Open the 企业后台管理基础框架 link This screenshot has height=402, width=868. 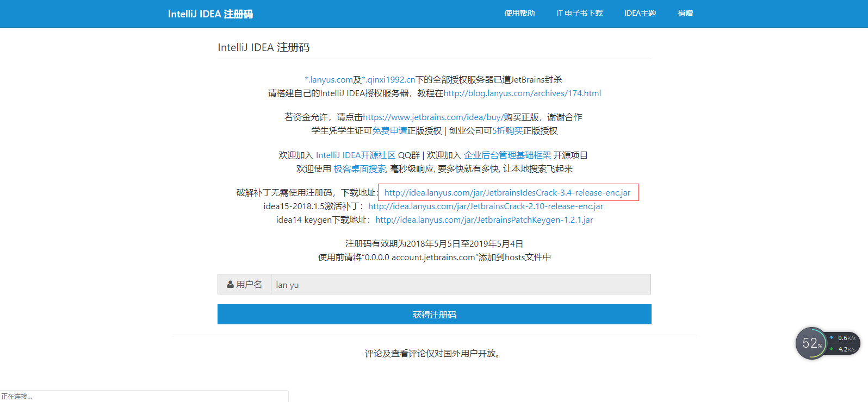tap(507, 155)
